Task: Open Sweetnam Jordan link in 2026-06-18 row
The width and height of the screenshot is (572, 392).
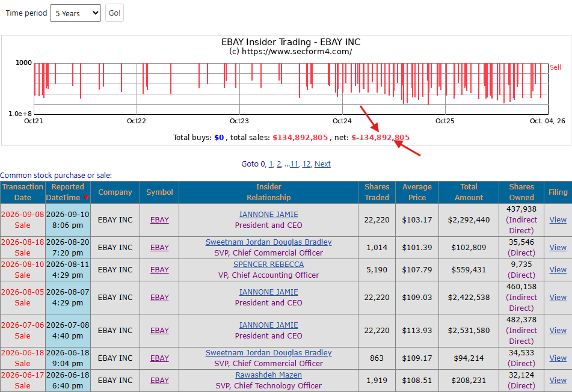Action: 268,352
